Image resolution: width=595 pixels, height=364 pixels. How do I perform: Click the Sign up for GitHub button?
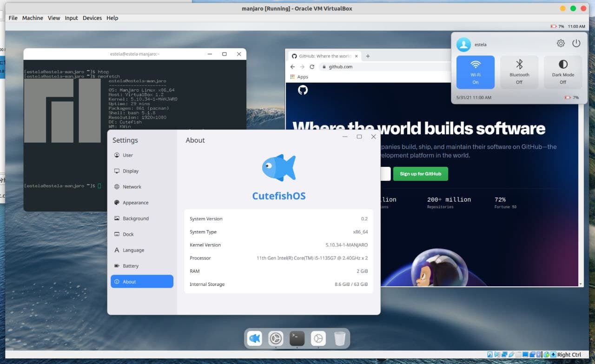tap(420, 174)
